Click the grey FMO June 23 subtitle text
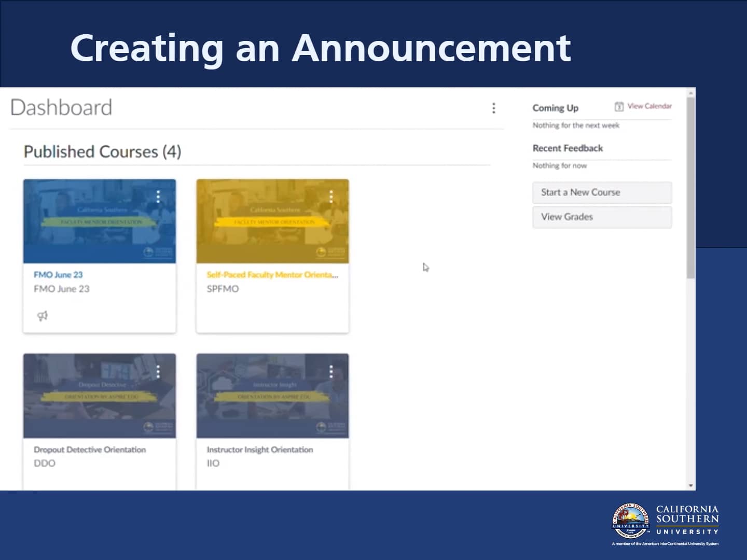Image resolution: width=747 pixels, height=560 pixels. click(62, 289)
